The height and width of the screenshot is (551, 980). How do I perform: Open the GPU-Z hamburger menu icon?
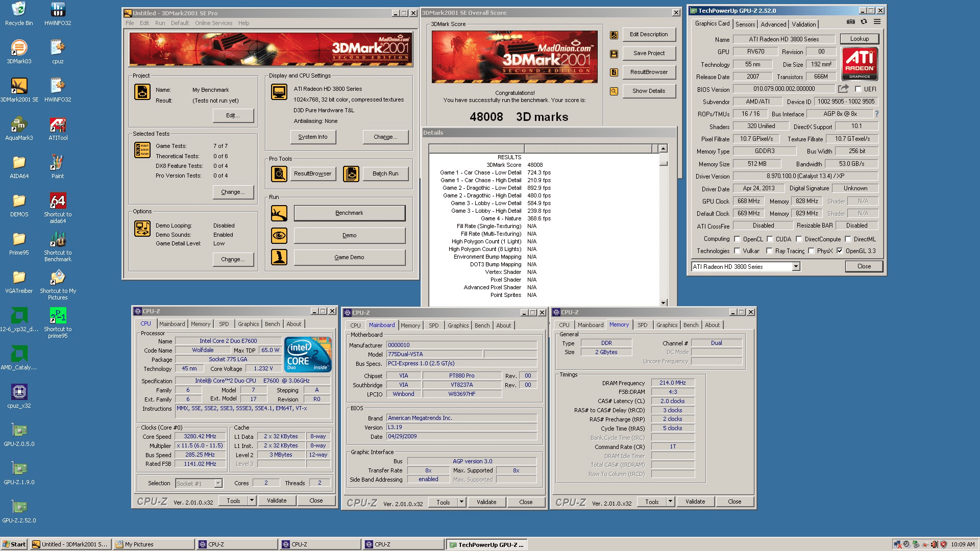pos(877,22)
